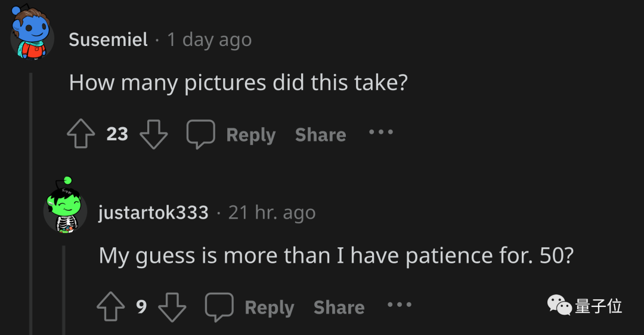
Task: Upvote Susemiel's comment
Action: (81, 134)
